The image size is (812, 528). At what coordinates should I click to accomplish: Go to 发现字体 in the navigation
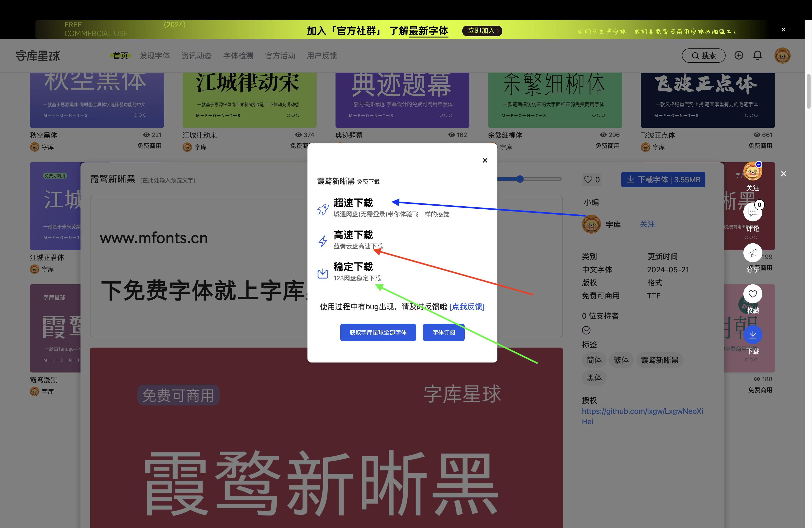(155, 56)
